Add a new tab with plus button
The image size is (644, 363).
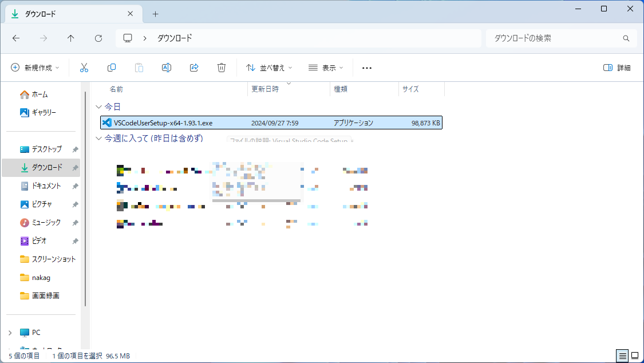pos(155,14)
